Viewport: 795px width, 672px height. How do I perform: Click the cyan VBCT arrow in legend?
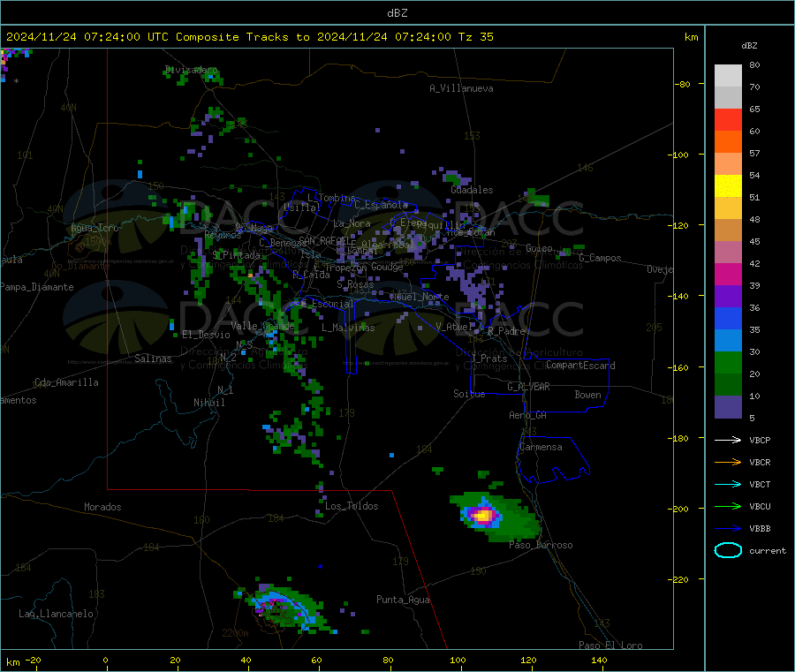(728, 485)
